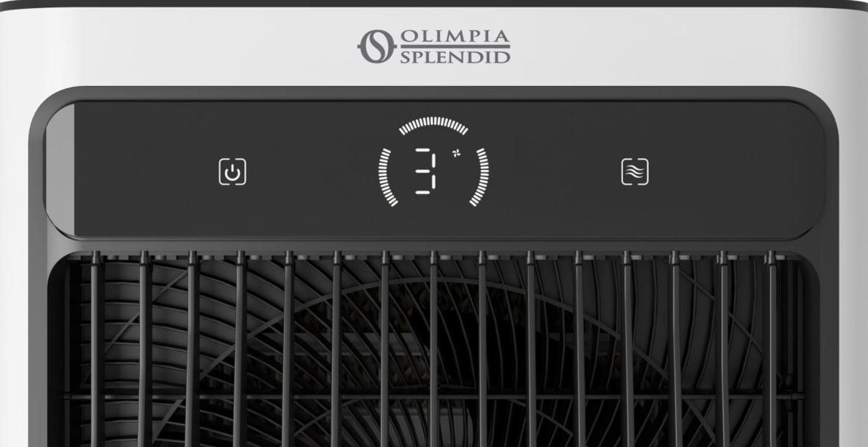Click the right curved segmented indicator
The width and height of the screenshot is (868, 447).
pos(480,177)
